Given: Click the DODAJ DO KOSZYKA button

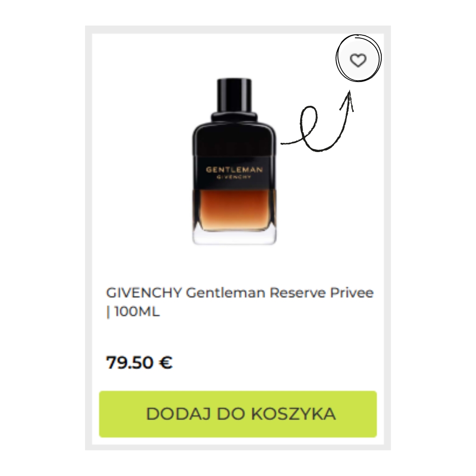Looking at the screenshot, I should (x=238, y=414).
